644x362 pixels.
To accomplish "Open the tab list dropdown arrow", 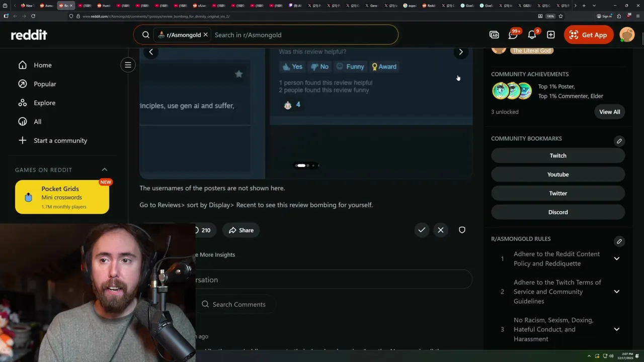I will 594,6.
